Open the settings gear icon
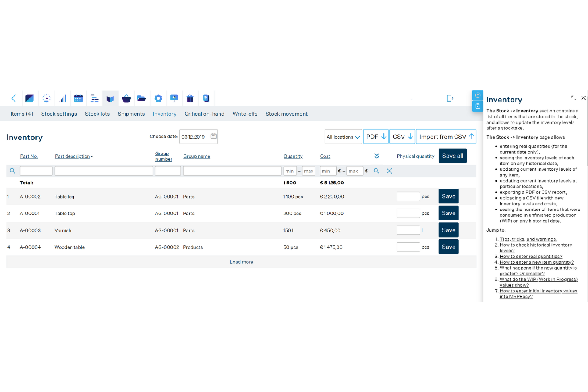This screenshot has height=392, width=588. [x=158, y=98]
